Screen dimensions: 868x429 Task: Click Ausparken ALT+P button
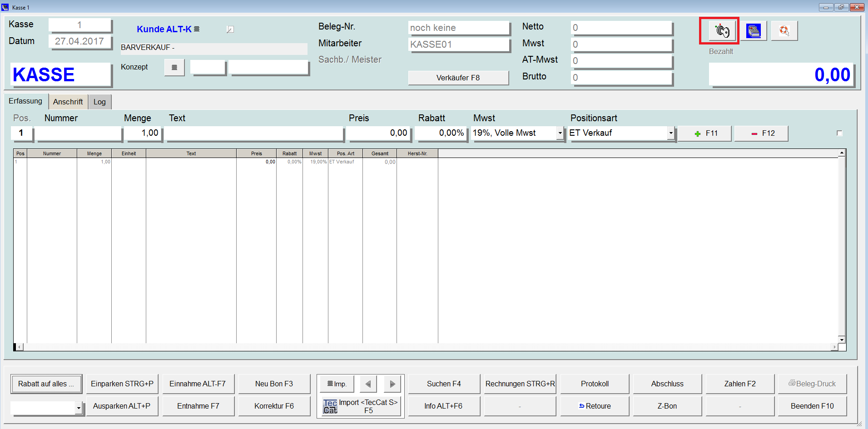click(122, 406)
